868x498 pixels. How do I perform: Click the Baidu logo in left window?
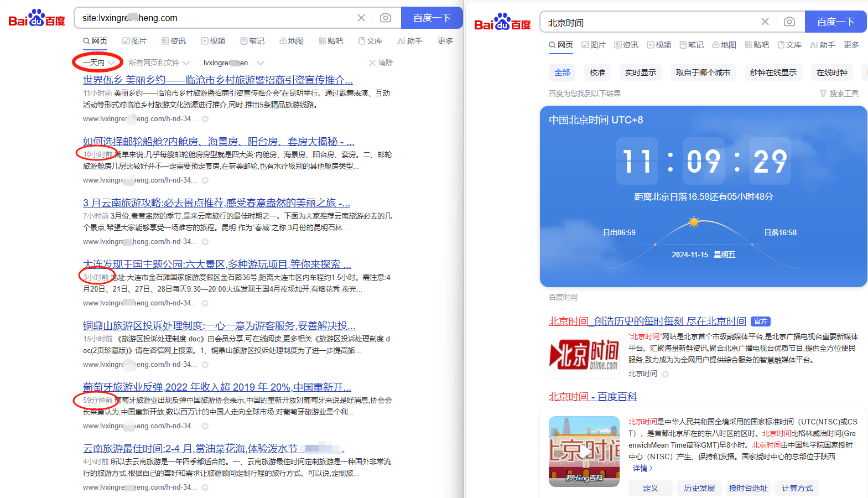pyautogui.click(x=37, y=18)
